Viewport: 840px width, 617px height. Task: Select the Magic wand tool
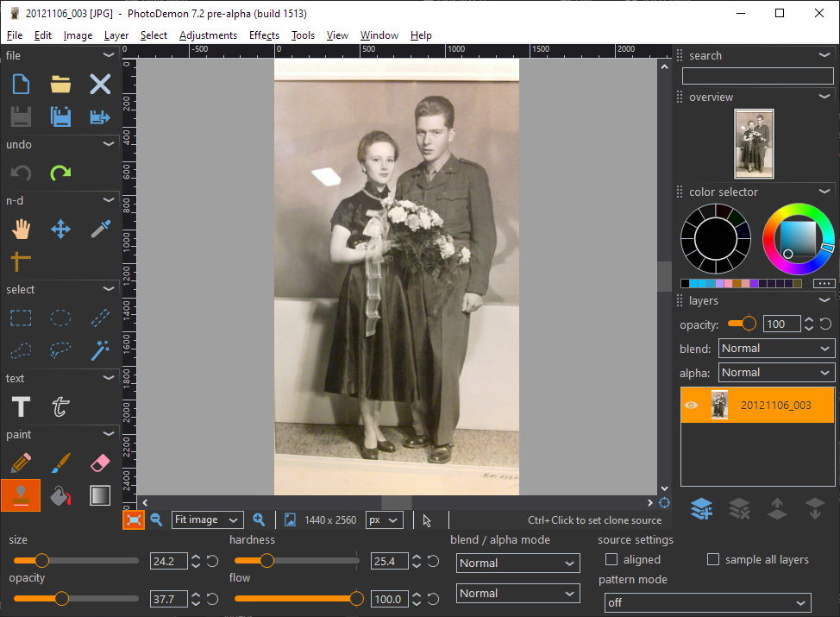[100, 350]
